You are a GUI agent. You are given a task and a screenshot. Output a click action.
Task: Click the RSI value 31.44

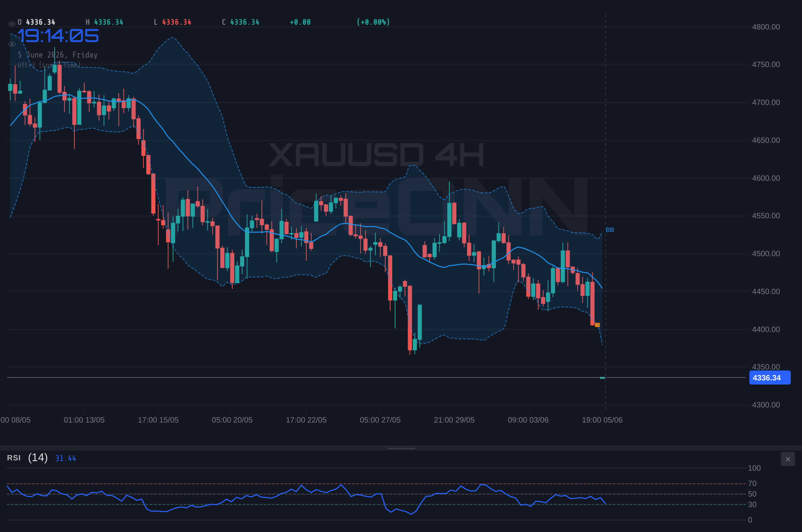(x=66, y=458)
